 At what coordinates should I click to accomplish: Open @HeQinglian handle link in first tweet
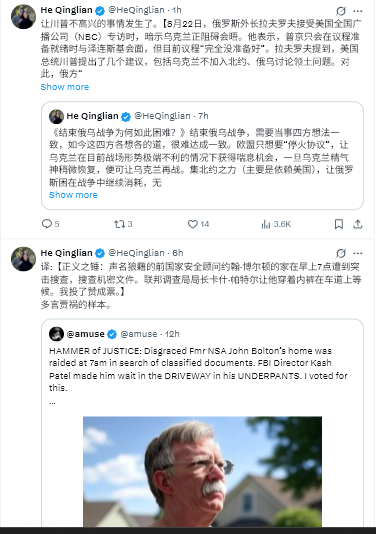(x=136, y=10)
